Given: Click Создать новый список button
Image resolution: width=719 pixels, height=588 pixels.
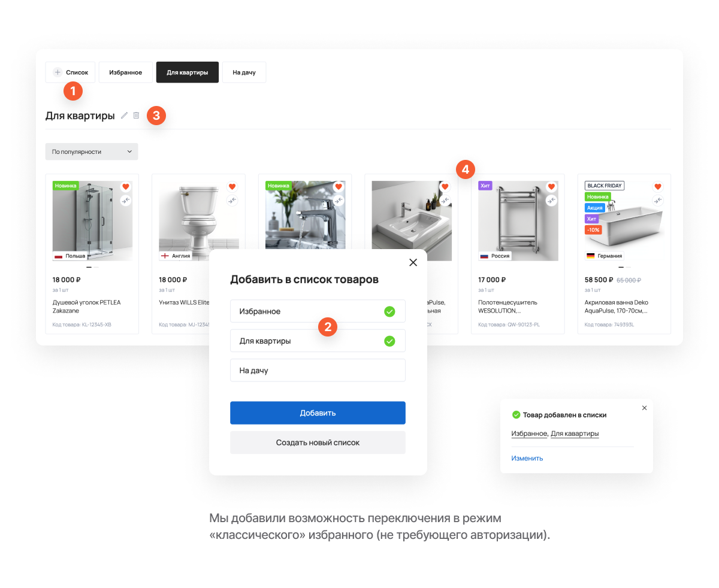Looking at the screenshot, I should 318,442.
